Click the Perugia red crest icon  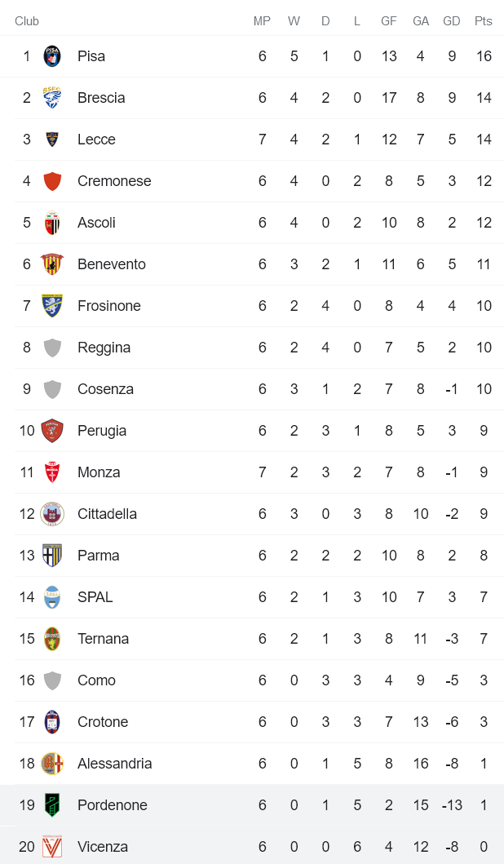52,431
